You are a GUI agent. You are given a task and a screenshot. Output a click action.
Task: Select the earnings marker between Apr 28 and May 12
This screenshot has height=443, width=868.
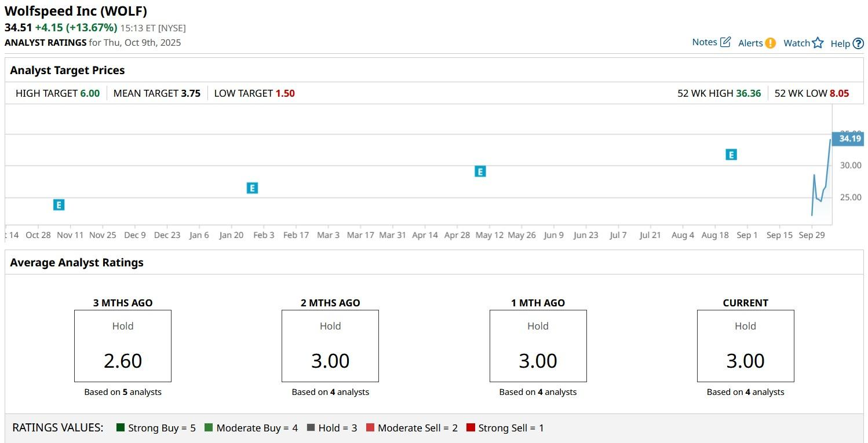[480, 171]
